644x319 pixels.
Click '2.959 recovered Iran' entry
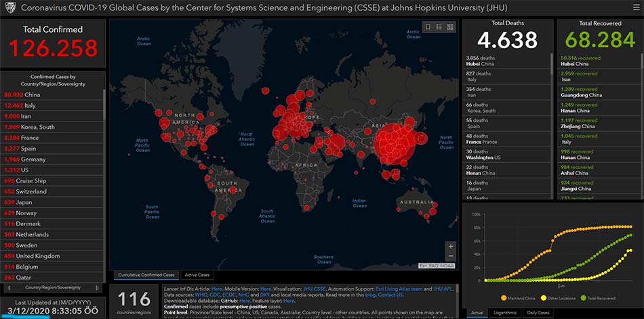pyautogui.click(x=599, y=77)
